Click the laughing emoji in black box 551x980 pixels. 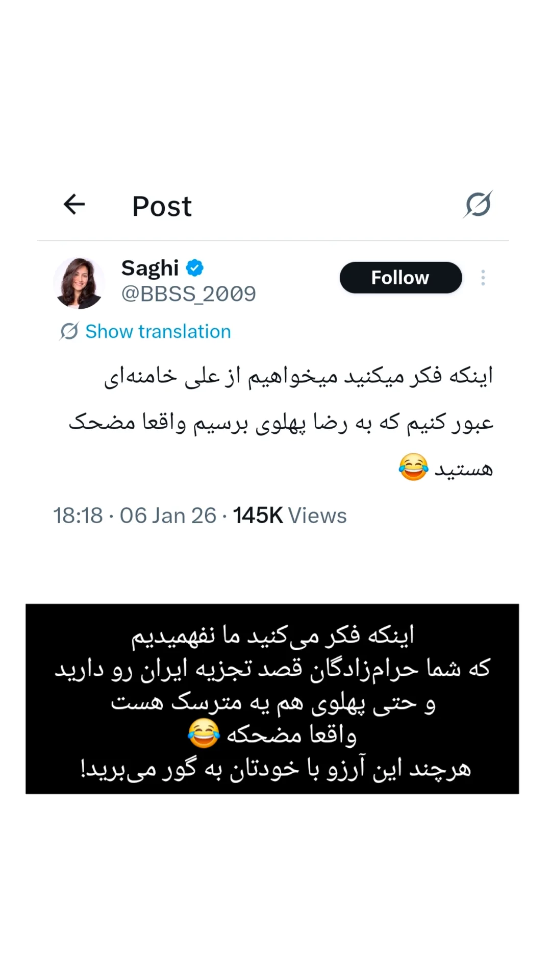coord(204,733)
